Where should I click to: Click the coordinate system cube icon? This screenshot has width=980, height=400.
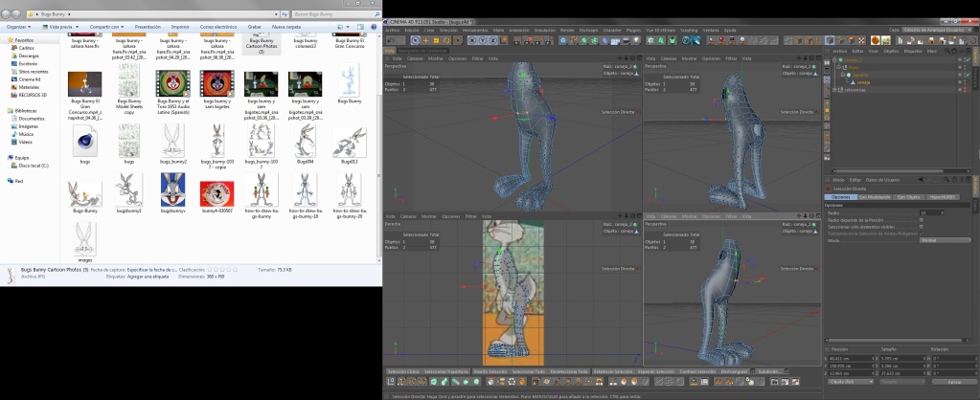pos(503,40)
